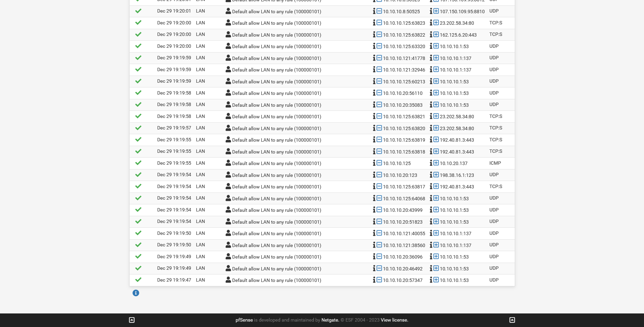644x327 pixels.
Task: Click the pass-destination plus icon in the 10.10.10.20:35083 row
Action: [436, 105]
